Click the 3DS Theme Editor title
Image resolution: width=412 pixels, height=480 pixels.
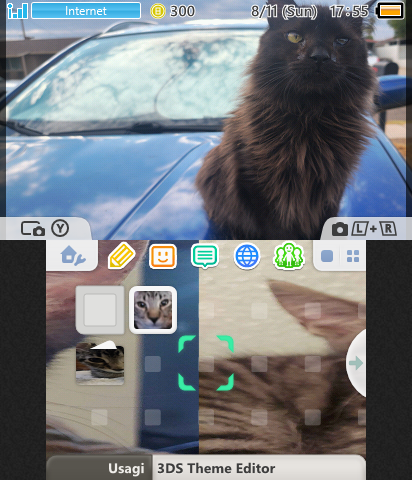point(216,468)
